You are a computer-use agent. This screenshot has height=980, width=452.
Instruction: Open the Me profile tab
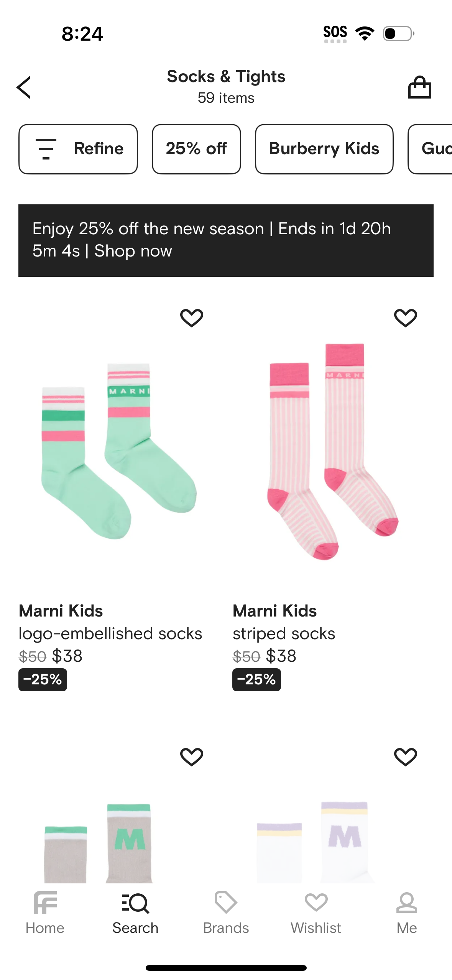(406, 913)
